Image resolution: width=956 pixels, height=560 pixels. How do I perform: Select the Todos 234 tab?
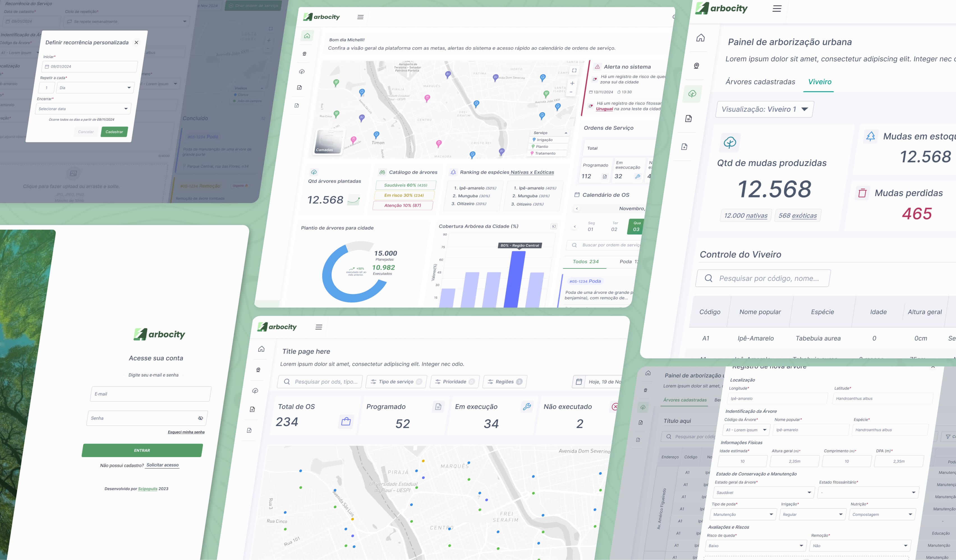tap(585, 262)
